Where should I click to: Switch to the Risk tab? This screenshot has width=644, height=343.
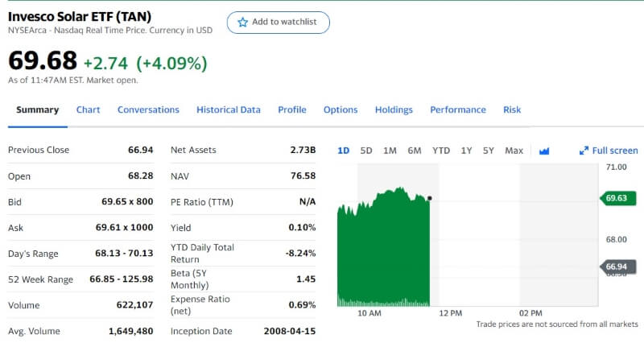[512, 110]
